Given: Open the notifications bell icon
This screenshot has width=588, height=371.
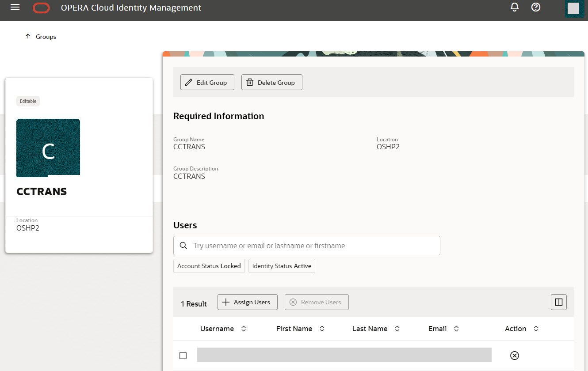Looking at the screenshot, I should 514,8.
